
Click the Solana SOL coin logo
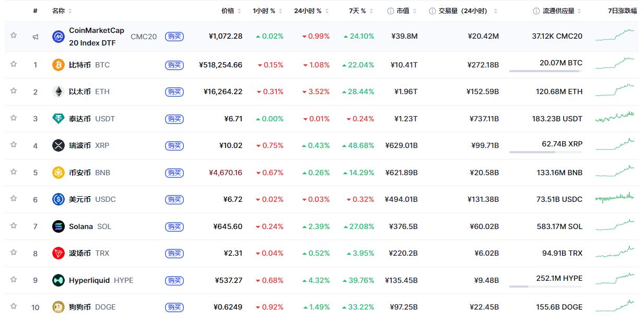pyautogui.click(x=58, y=226)
